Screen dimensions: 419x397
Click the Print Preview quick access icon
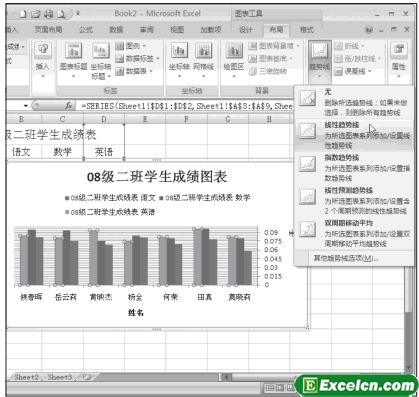click(61, 14)
